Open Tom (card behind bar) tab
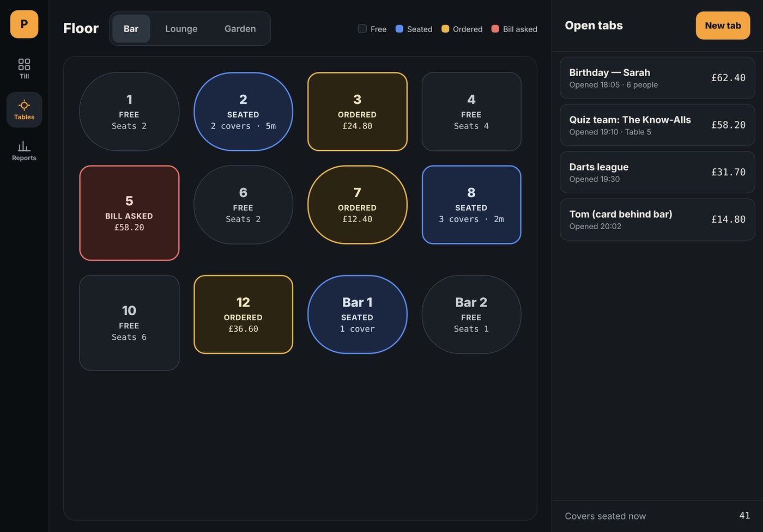This screenshot has width=763, height=532. (x=657, y=219)
